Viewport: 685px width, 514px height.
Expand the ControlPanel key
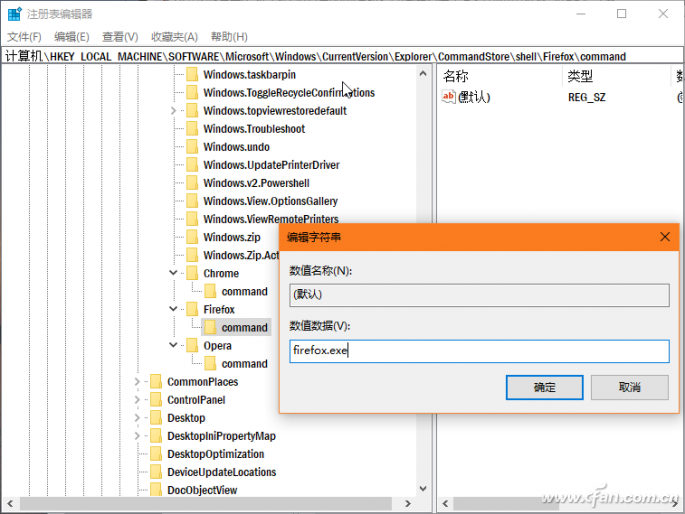137,400
